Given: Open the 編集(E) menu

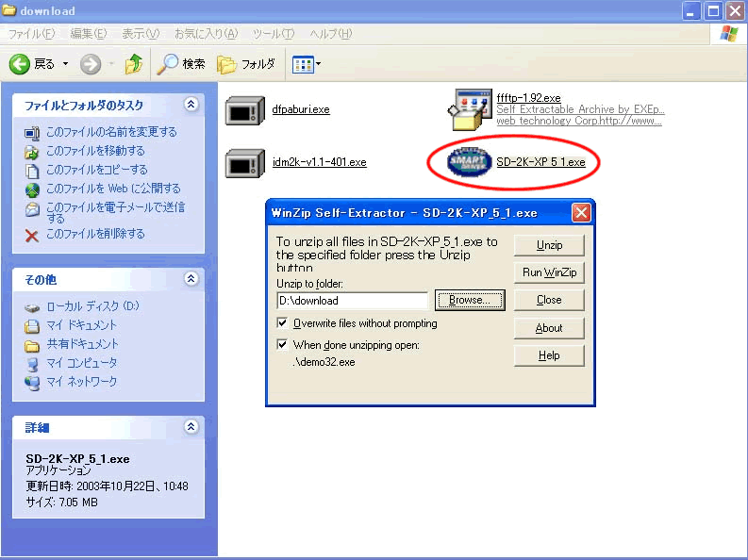Looking at the screenshot, I should 89,34.
